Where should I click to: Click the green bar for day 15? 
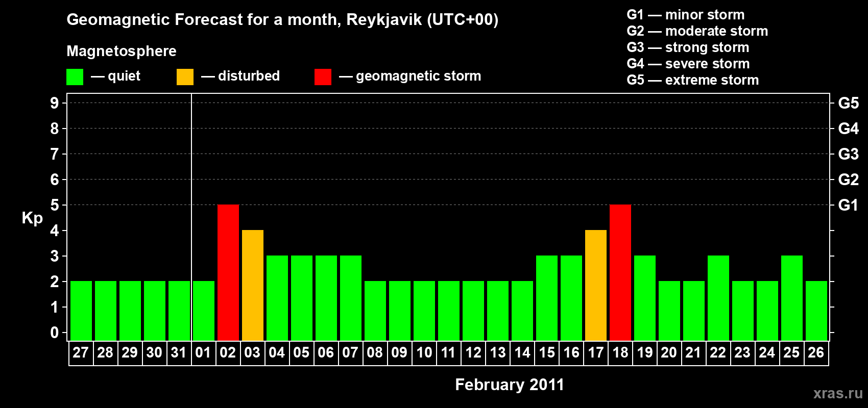547,298
